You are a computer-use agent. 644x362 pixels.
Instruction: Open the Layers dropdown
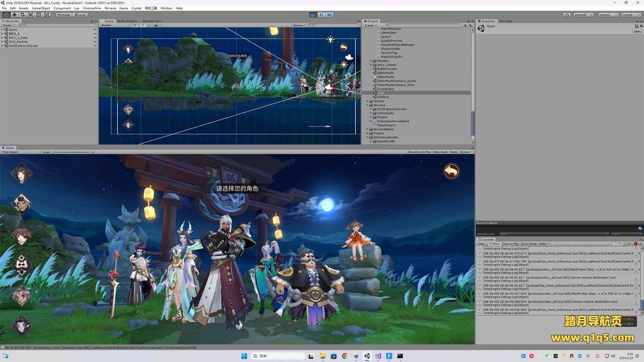tap(608, 15)
